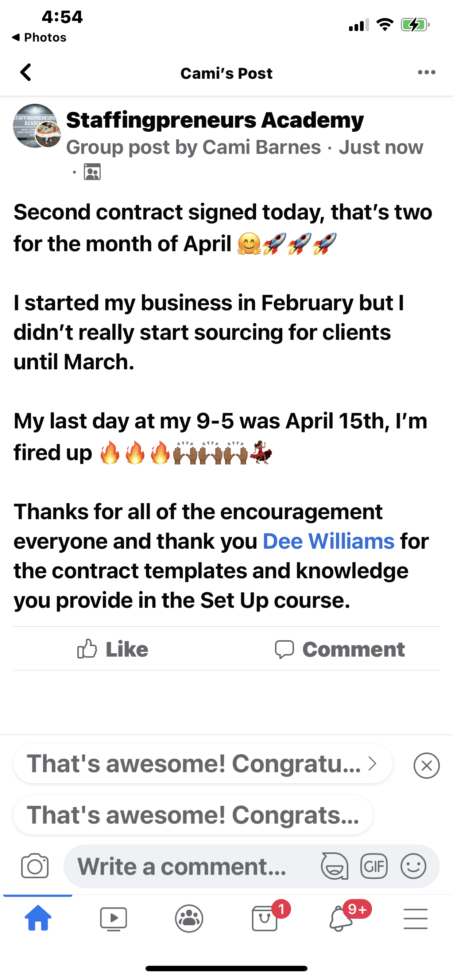The image size is (453, 980).
Task: Open the Staffingpreneurs Academy group name
Action: tap(215, 120)
